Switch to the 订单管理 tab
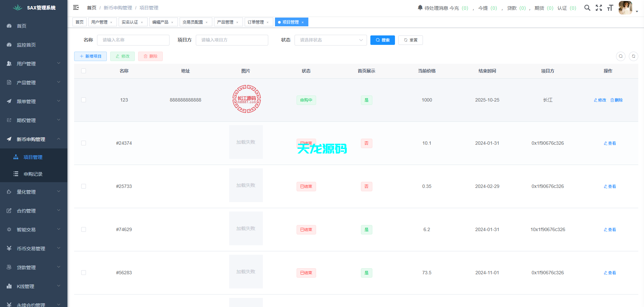644x307 pixels. (x=257, y=22)
